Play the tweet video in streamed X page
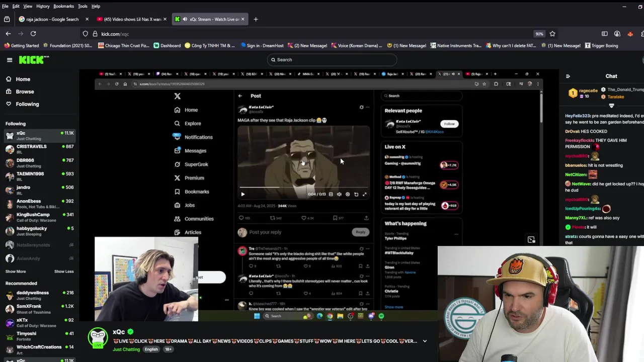Viewport: 644px width, 362px height. point(243,194)
